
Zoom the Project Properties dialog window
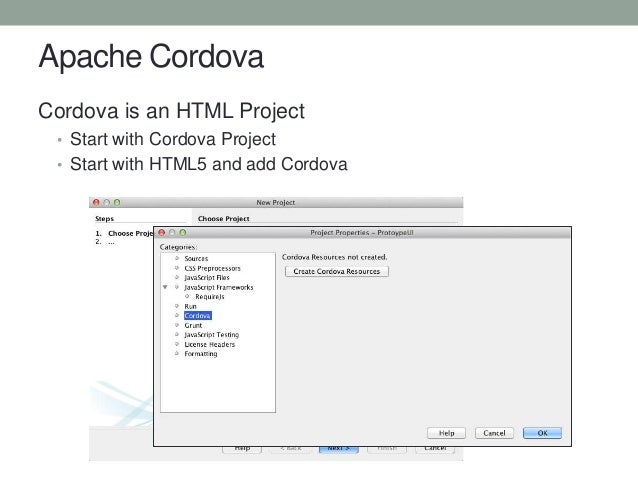pyautogui.click(x=183, y=232)
